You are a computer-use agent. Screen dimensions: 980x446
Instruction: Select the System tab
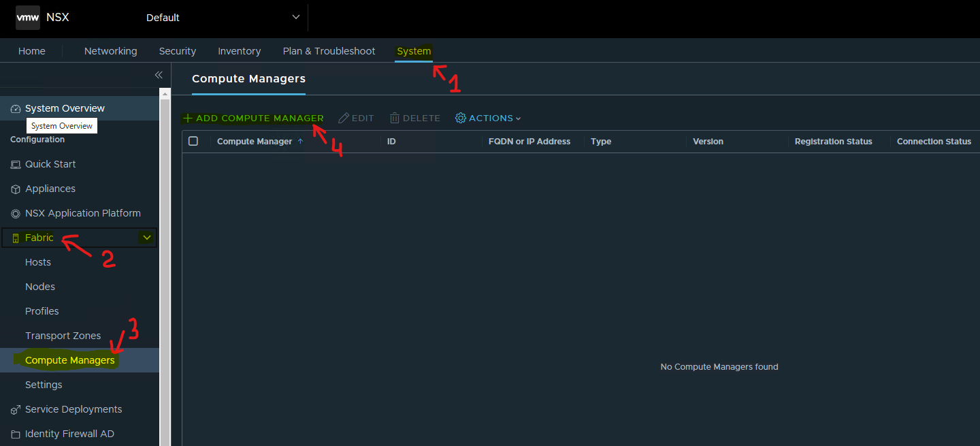coord(414,51)
